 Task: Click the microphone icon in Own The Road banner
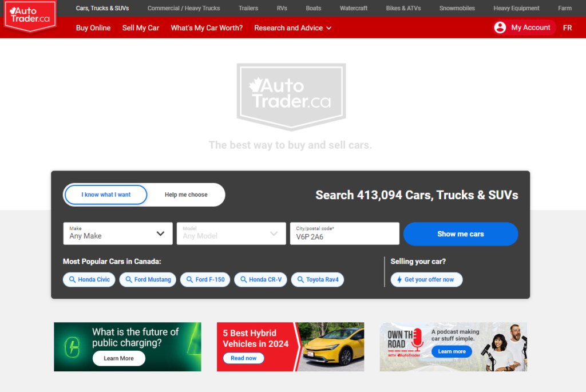[x=417, y=340]
